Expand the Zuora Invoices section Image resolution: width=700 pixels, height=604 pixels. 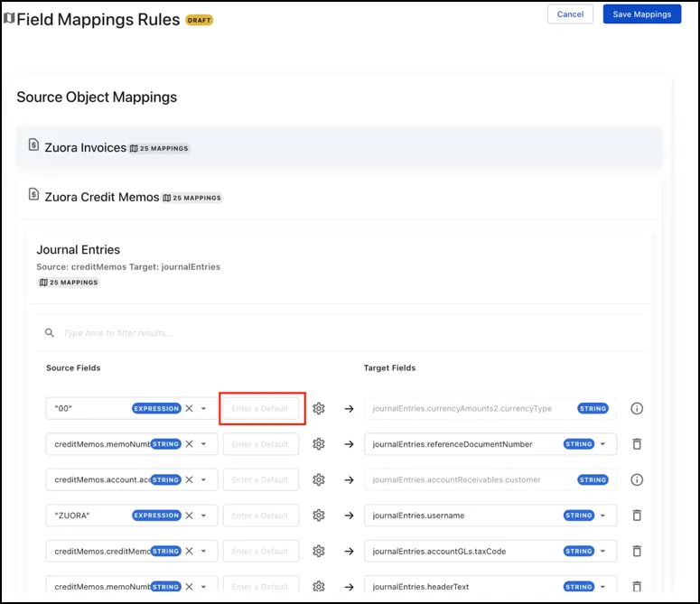click(340, 148)
